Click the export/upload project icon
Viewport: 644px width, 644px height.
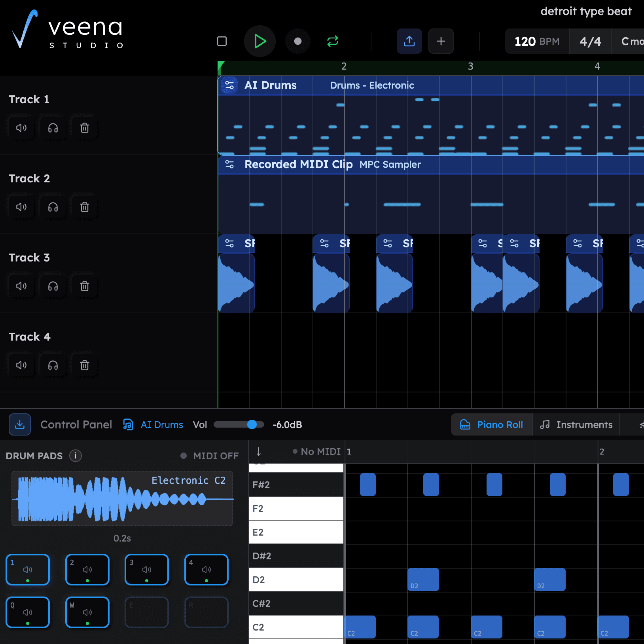[409, 41]
